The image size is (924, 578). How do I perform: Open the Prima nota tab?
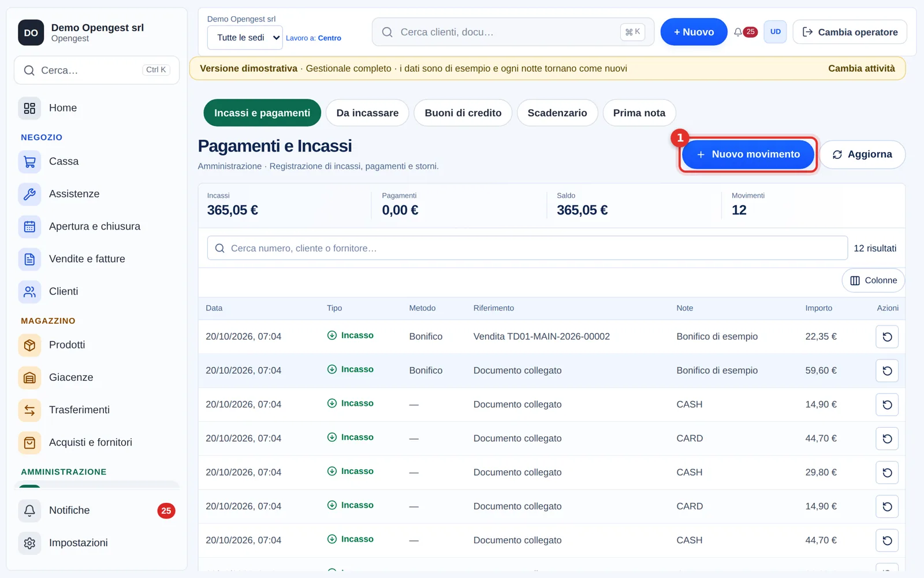tap(639, 113)
